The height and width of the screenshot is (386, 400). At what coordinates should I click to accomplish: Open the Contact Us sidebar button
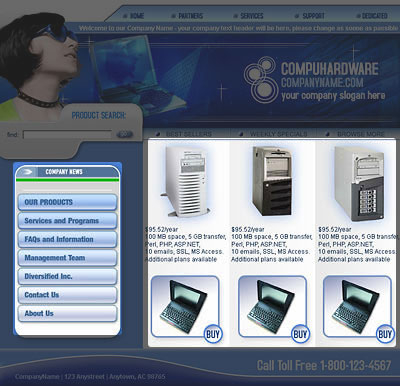tap(68, 295)
